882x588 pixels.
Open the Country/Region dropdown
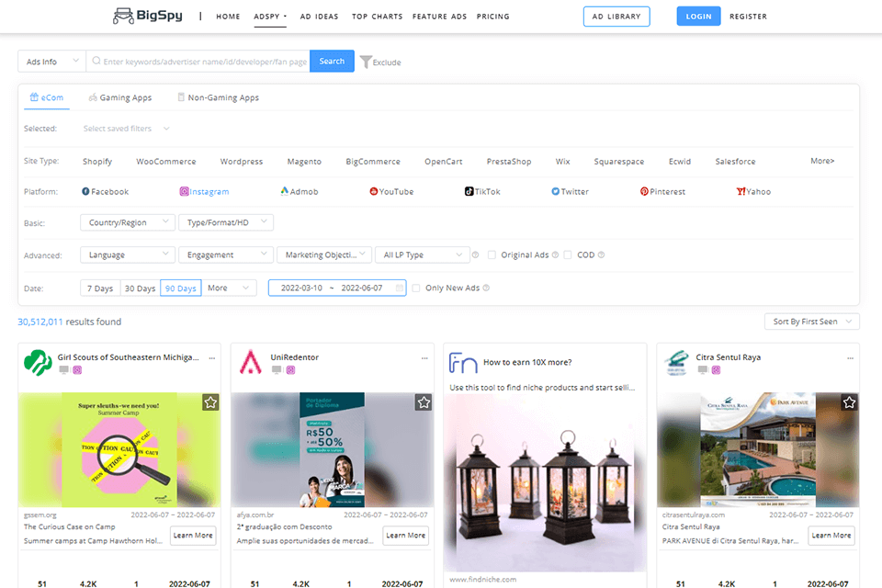click(x=128, y=222)
